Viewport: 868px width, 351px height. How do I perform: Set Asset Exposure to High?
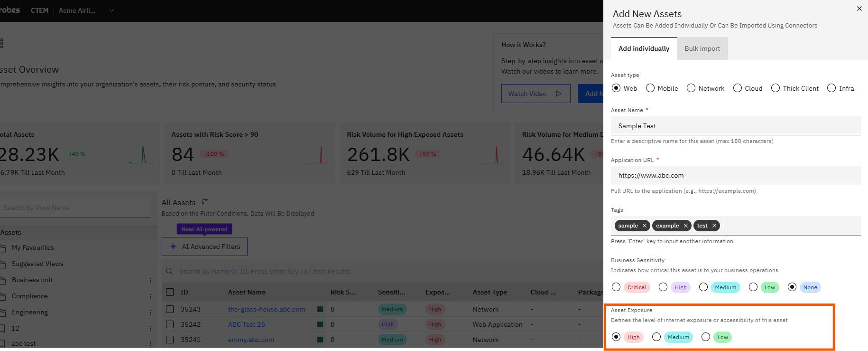(616, 337)
